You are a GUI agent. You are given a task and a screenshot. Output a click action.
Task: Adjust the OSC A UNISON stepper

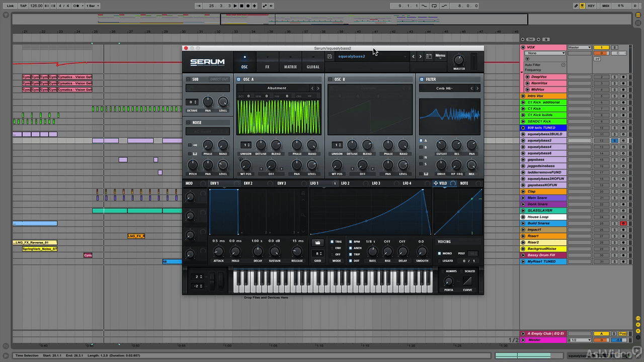tap(246, 145)
